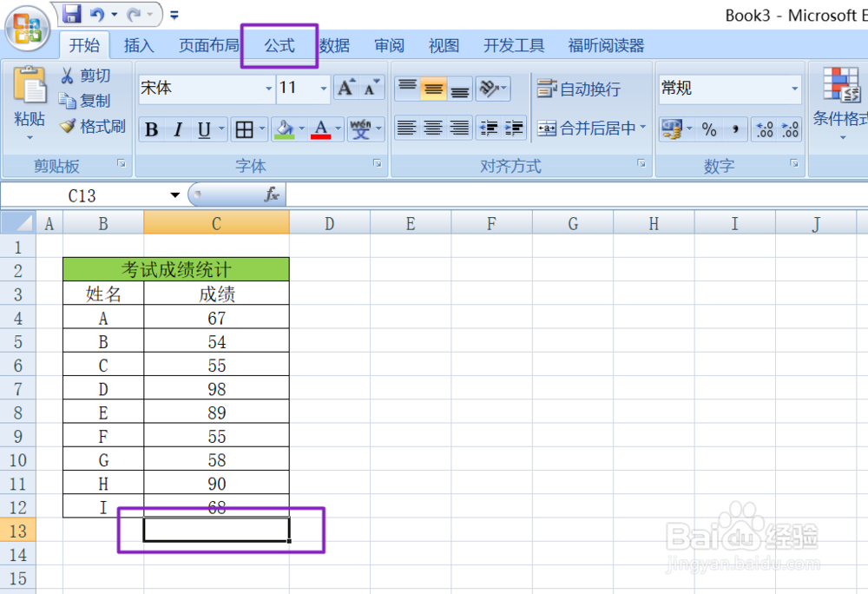Expand the merge options dropdown arrow
The width and height of the screenshot is (868, 594).
pos(643,128)
